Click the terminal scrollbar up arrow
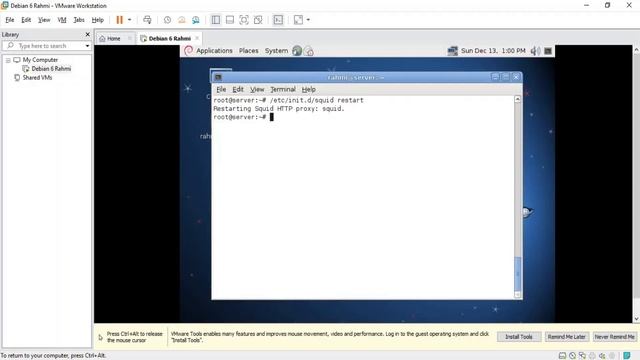Screen dimensions: 640x360 point(518,99)
